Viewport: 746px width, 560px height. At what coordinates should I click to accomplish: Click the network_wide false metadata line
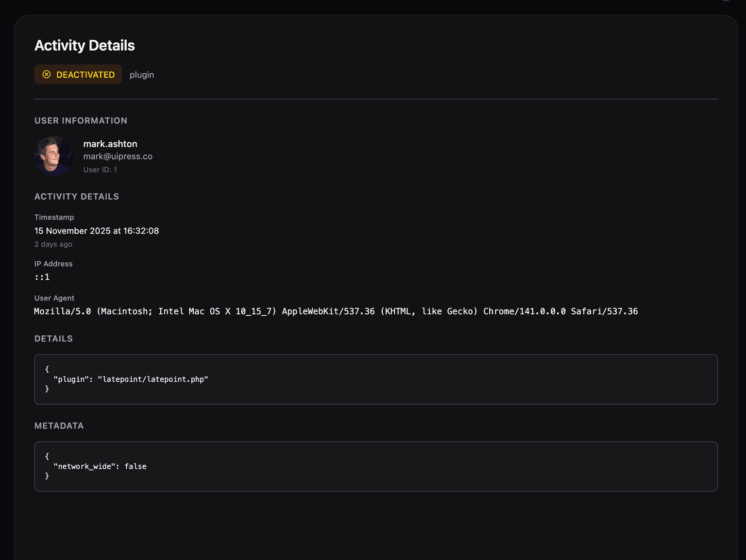(x=100, y=466)
